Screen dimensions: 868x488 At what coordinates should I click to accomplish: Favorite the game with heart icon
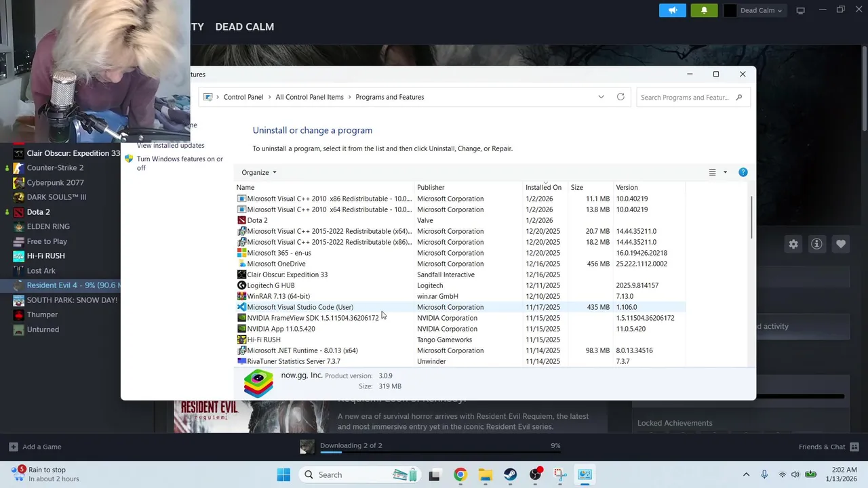coord(841,244)
